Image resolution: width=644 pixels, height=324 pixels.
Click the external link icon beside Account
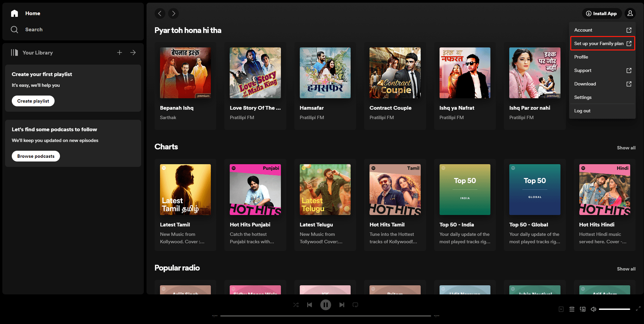629,30
